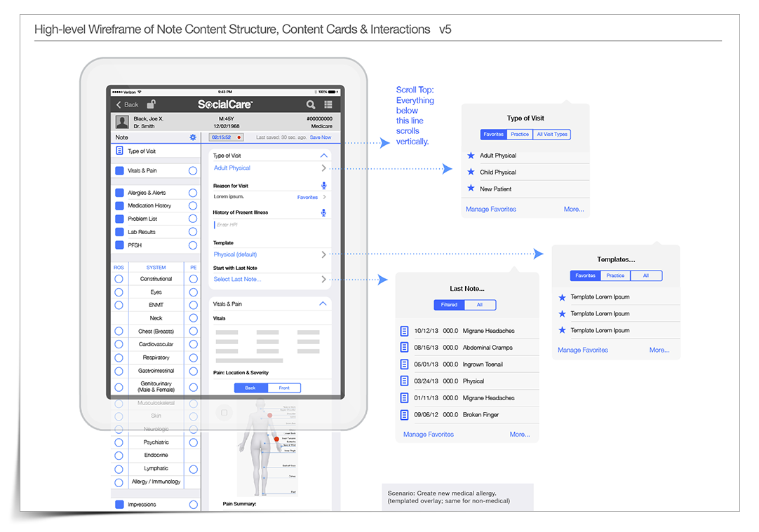Open the grid list icon in header
The image size is (759, 532).
pyautogui.click(x=328, y=104)
